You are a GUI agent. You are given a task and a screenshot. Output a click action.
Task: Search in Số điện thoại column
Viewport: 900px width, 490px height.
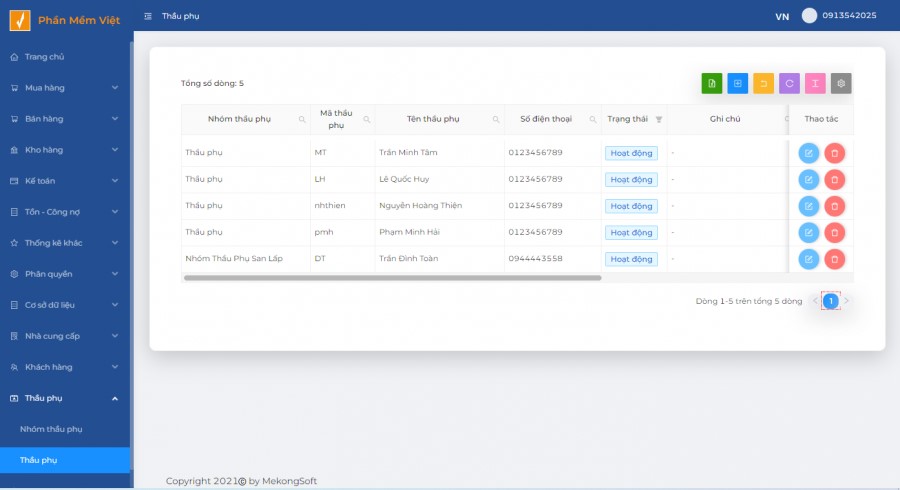[593, 119]
